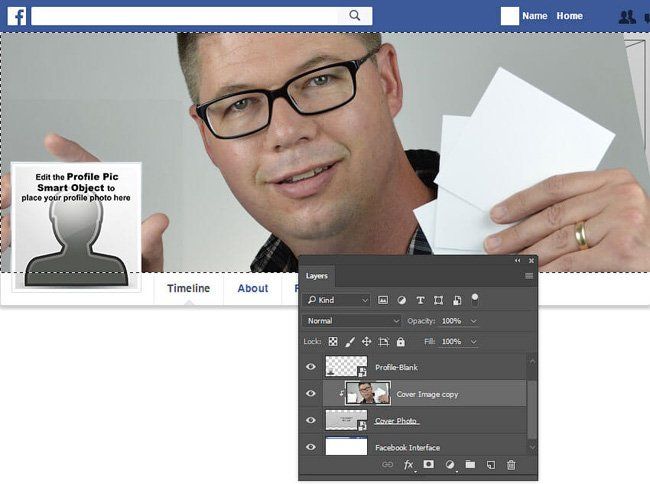Open the Normal blend mode dropdown
650x484 pixels.
pos(352,321)
